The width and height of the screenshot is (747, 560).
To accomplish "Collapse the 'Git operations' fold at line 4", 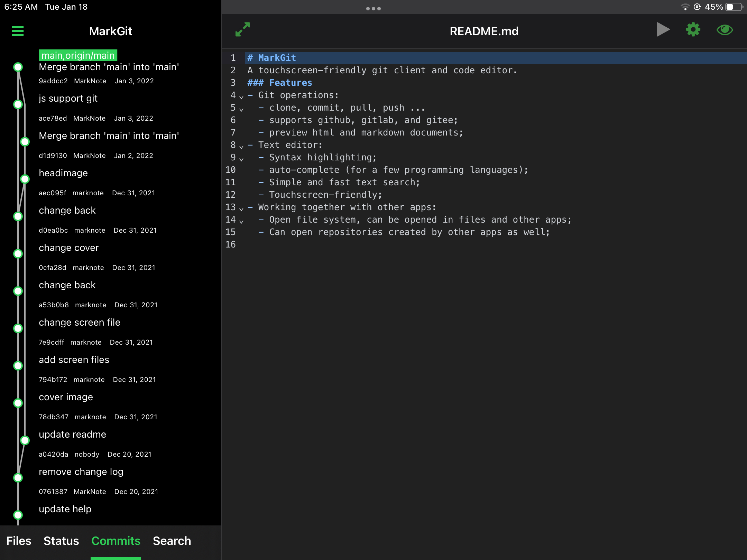I will pos(241,97).
